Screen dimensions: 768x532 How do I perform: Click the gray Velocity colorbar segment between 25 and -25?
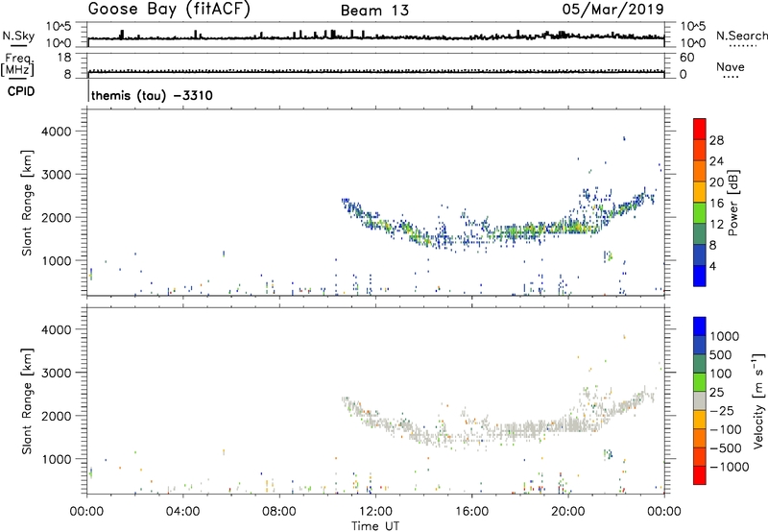point(700,400)
